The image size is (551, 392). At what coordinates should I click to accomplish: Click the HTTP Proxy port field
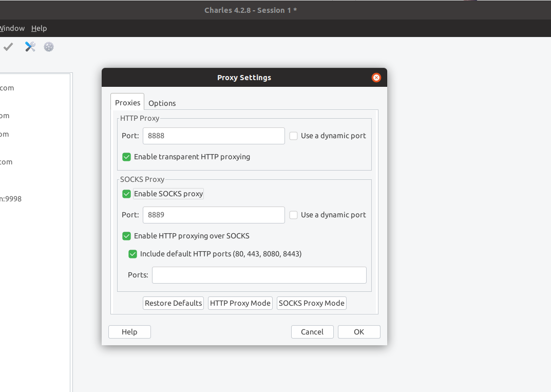pyautogui.click(x=214, y=136)
